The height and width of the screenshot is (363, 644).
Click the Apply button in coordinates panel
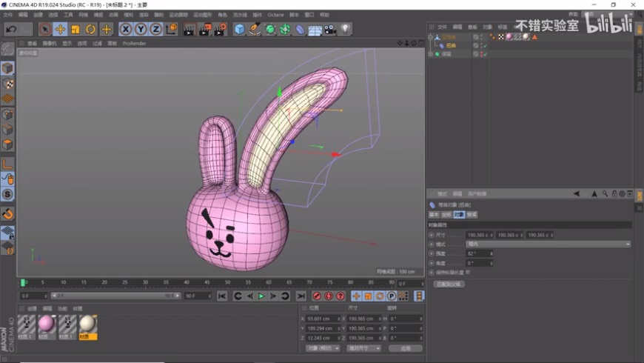coord(406,348)
